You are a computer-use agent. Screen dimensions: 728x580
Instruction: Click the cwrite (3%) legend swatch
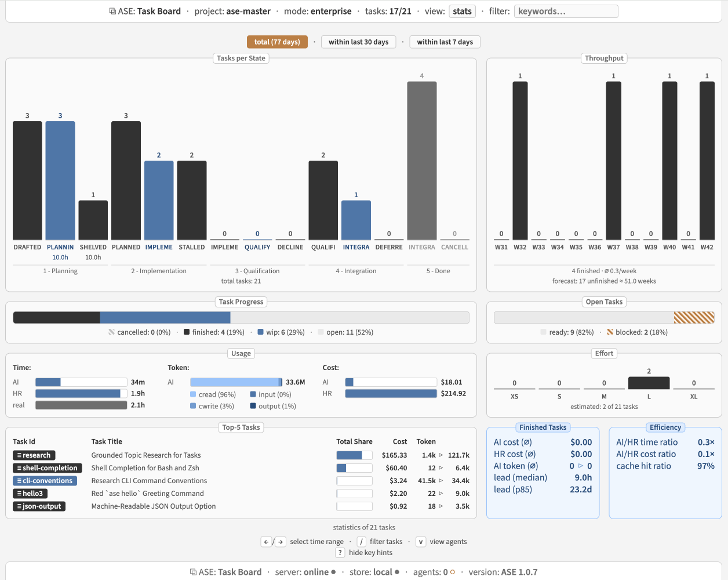tap(193, 406)
